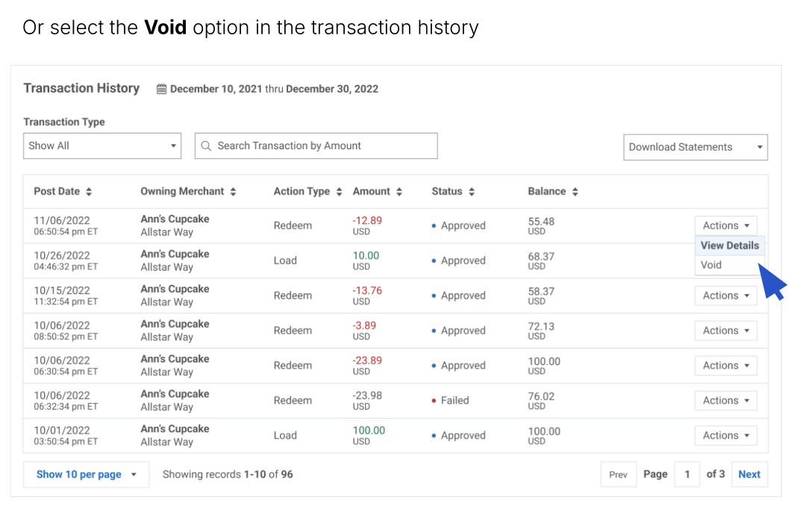Viewport: 812px width, 509px height.
Task: Go to the Next page
Action: tap(749, 475)
